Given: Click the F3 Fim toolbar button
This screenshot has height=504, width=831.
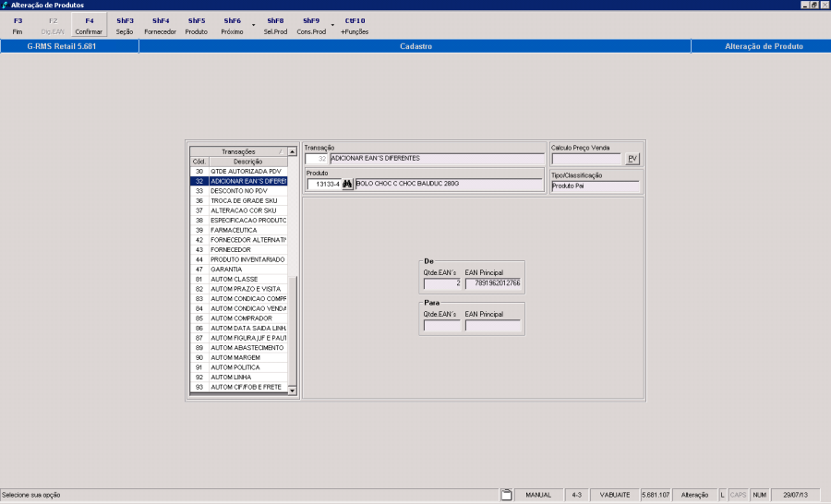Looking at the screenshot, I should coord(18,26).
